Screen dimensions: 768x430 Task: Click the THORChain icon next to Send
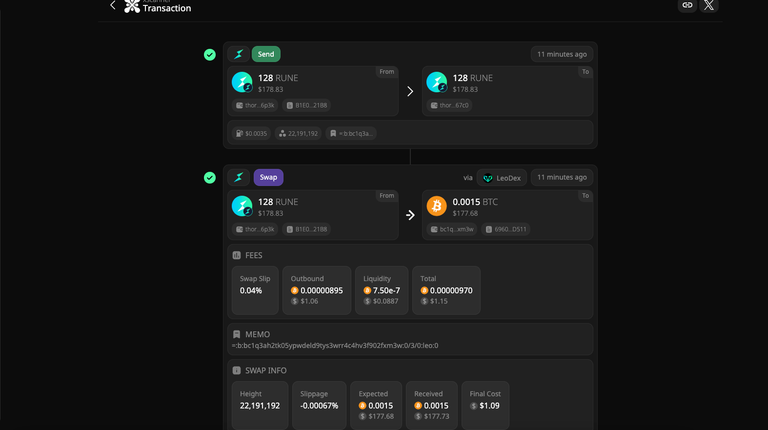[239, 54]
